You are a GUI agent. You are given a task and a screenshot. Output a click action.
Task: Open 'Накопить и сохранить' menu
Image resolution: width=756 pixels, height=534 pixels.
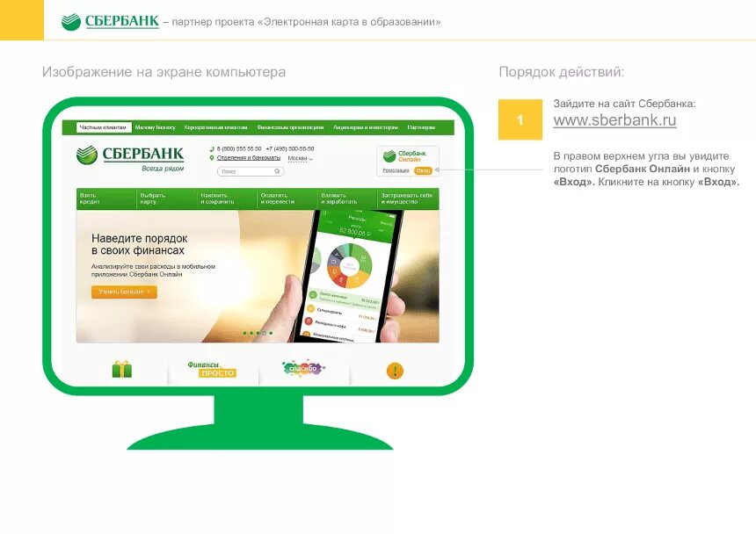[x=227, y=198]
